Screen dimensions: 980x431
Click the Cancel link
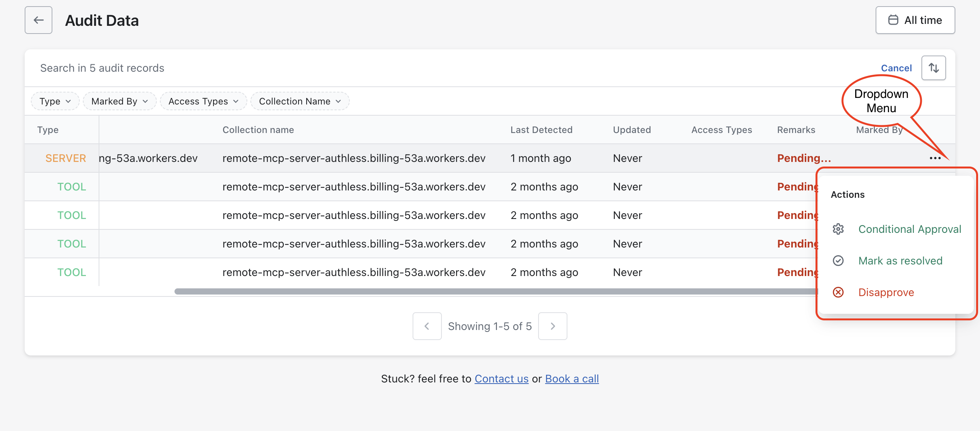point(896,68)
